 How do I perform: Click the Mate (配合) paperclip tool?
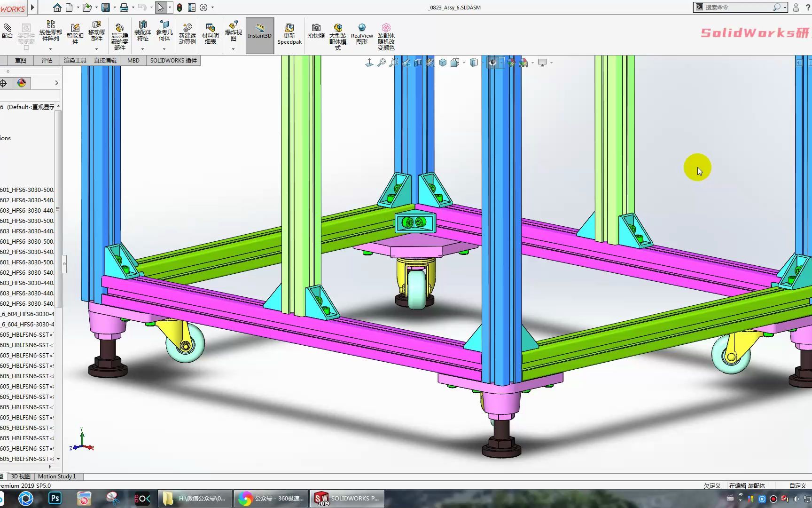tap(8, 32)
